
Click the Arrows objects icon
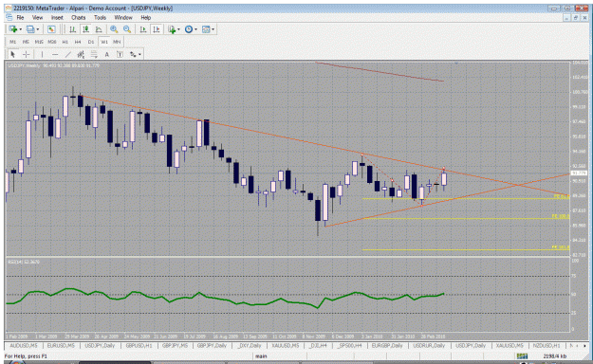(x=133, y=54)
